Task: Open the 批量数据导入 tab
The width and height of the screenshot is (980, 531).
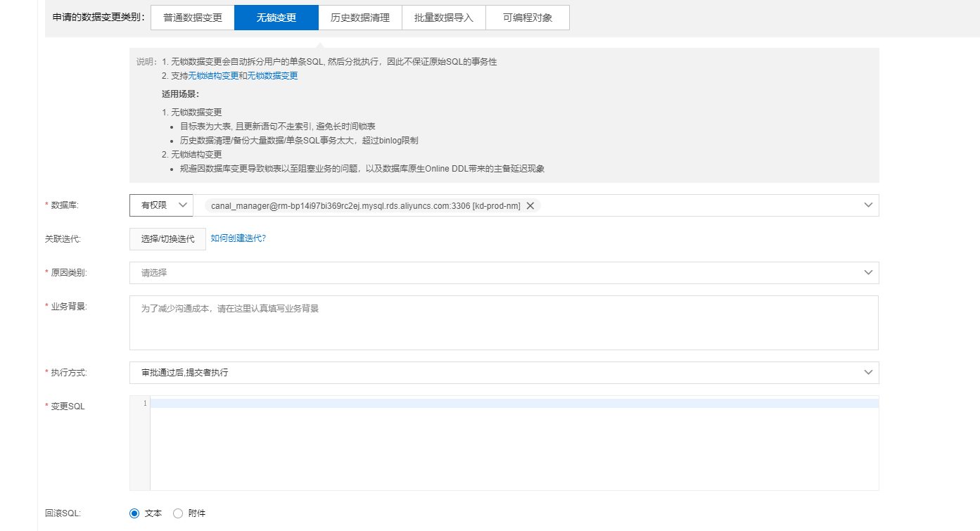Action: click(444, 18)
